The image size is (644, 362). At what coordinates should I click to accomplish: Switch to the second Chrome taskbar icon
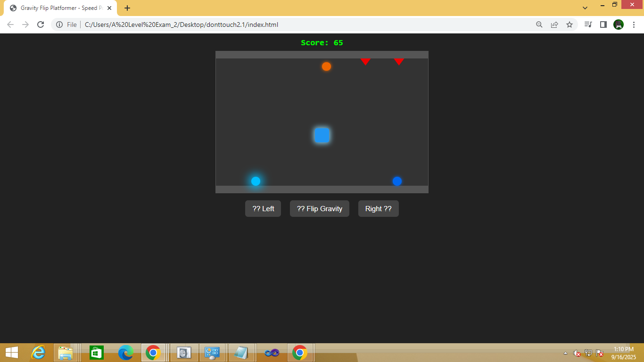[300, 352]
